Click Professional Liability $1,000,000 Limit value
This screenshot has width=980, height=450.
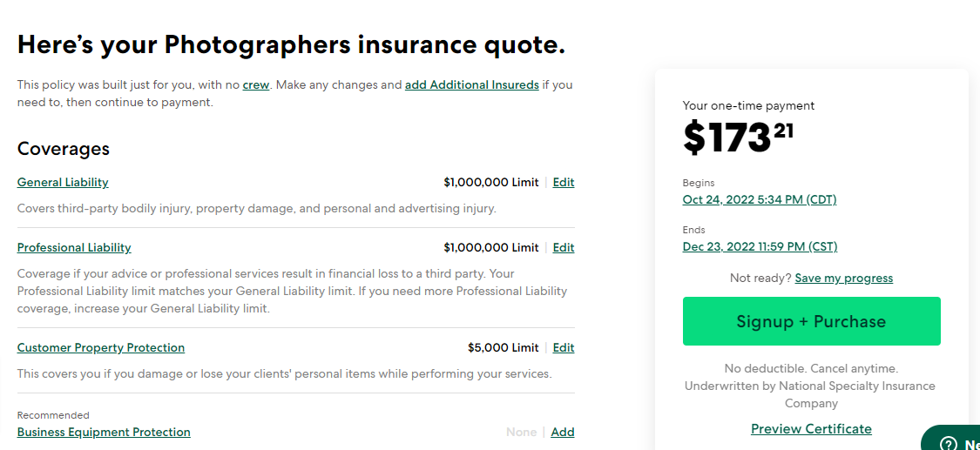click(x=490, y=247)
